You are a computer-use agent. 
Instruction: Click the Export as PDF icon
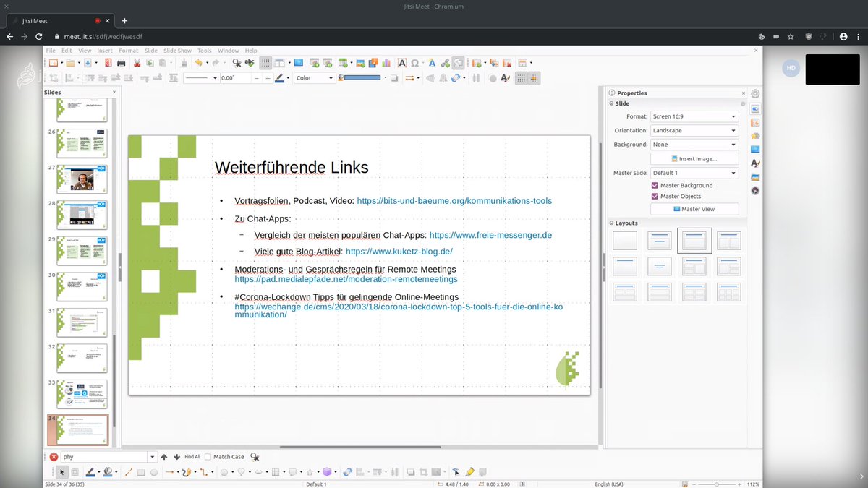[109, 63]
